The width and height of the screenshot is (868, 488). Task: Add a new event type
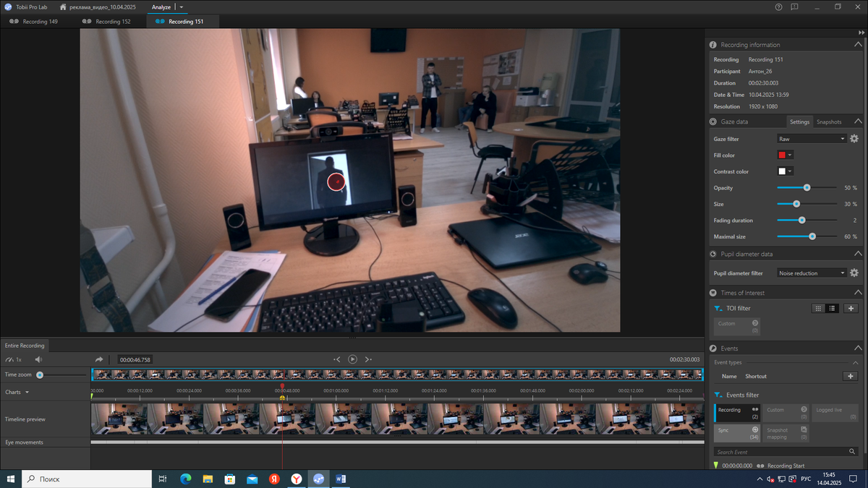tap(851, 376)
